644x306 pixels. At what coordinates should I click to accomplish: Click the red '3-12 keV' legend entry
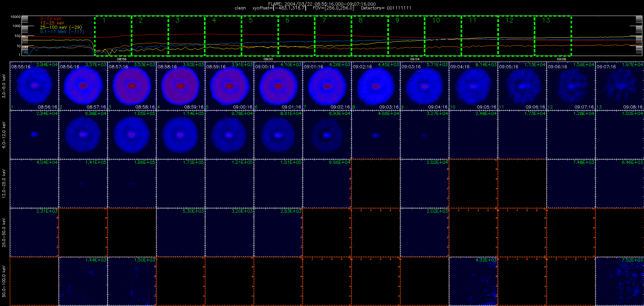(x=51, y=19)
